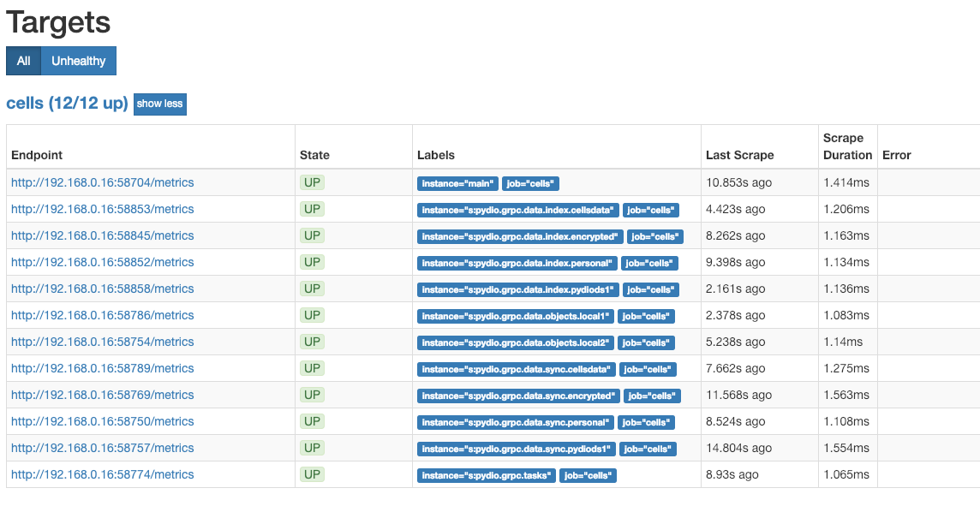980x506 pixels.
Task: Click the 2.378s ago last scrape value
Action: tap(736, 315)
